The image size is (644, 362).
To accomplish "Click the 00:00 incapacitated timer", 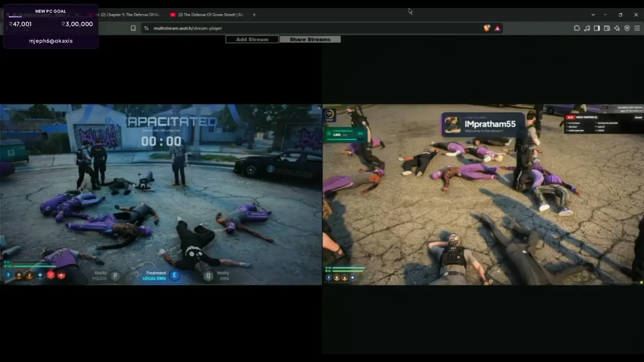I will 161,141.
